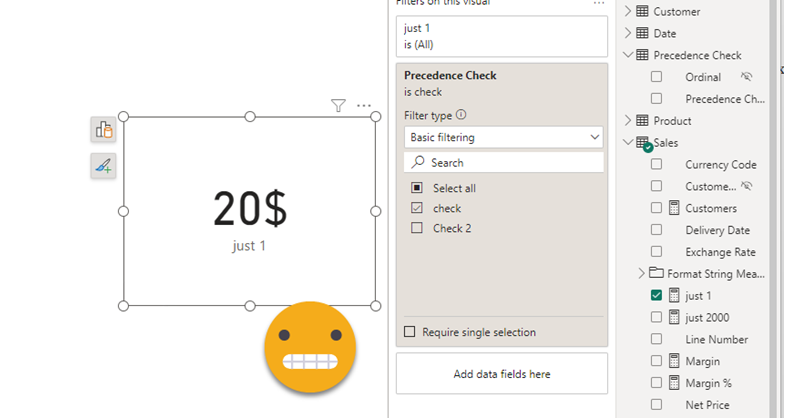Click the filter Search box
Image resolution: width=800 pixels, height=418 pixels.
[x=503, y=162]
